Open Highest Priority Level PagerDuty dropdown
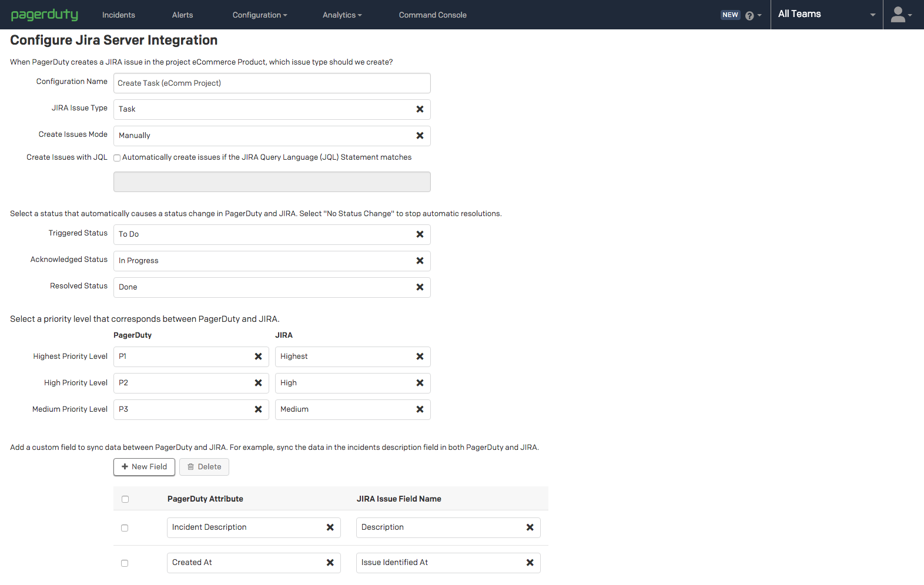Viewport: 924px width, 585px height. point(191,357)
